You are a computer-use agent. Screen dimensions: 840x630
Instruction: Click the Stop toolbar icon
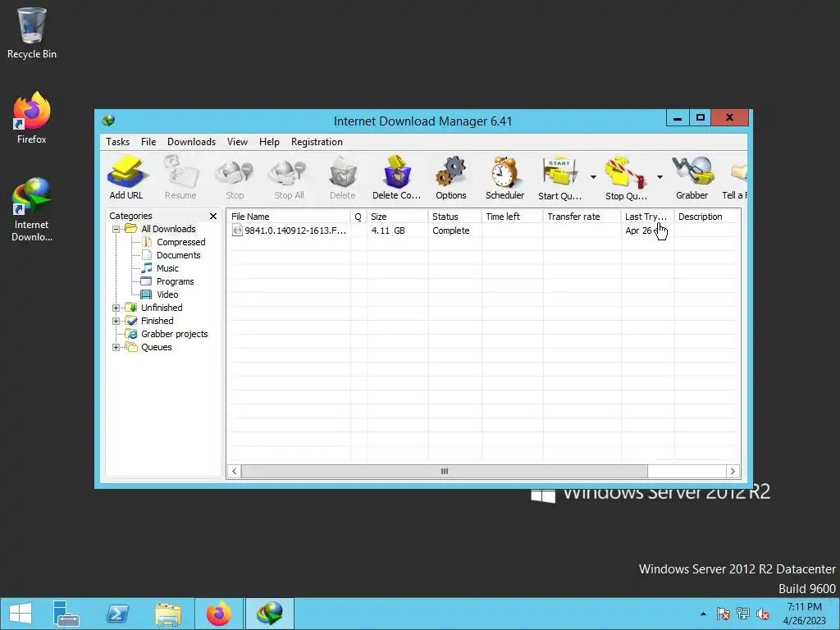pyautogui.click(x=235, y=177)
